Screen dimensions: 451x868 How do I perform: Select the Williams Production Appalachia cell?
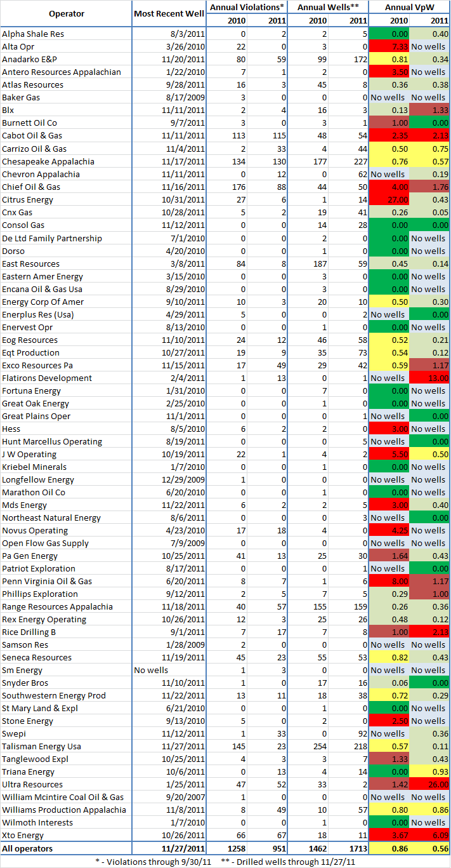point(66,810)
